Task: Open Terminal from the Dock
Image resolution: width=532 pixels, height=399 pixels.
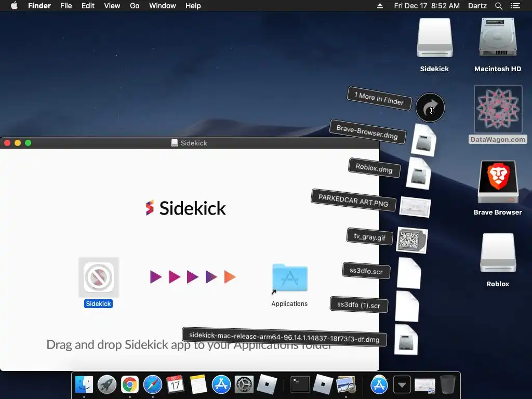Action: (x=300, y=384)
